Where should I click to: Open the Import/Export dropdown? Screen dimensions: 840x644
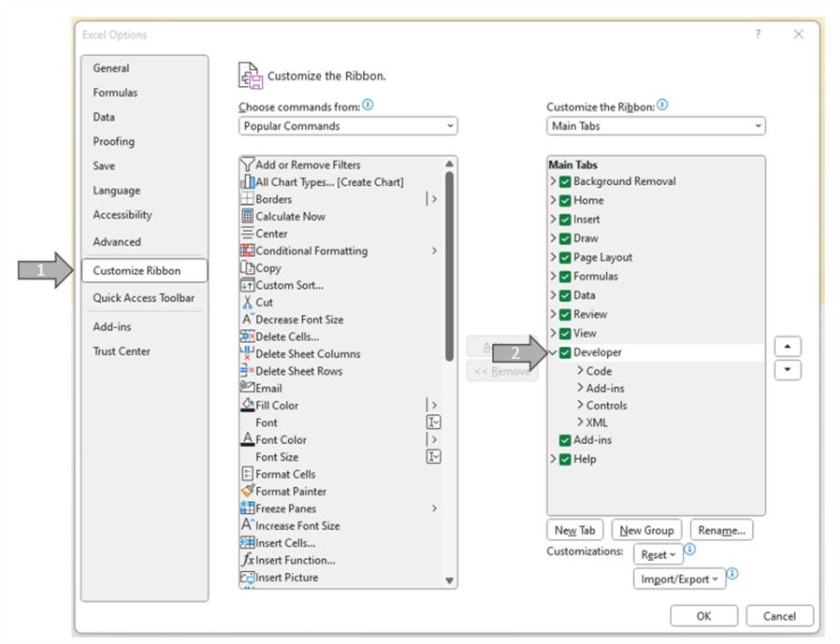click(679, 579)
